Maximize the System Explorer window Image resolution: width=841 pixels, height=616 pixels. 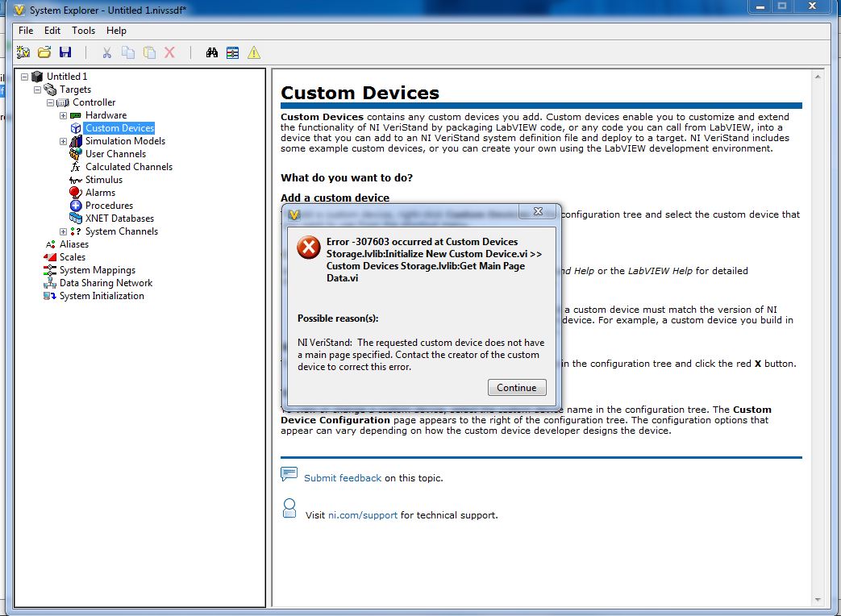pos(782,6)
